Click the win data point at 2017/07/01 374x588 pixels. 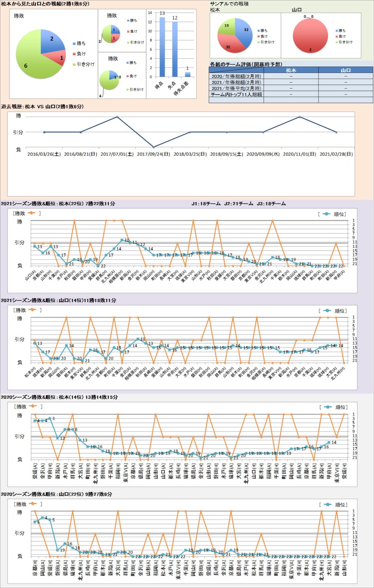pyautogui.click(x=117, y=117)
